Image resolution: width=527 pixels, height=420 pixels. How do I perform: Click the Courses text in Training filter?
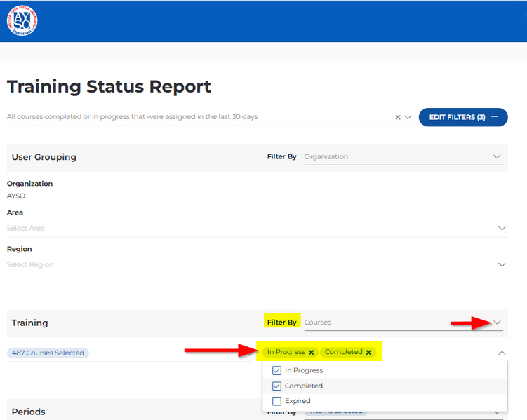pos(318,323)
